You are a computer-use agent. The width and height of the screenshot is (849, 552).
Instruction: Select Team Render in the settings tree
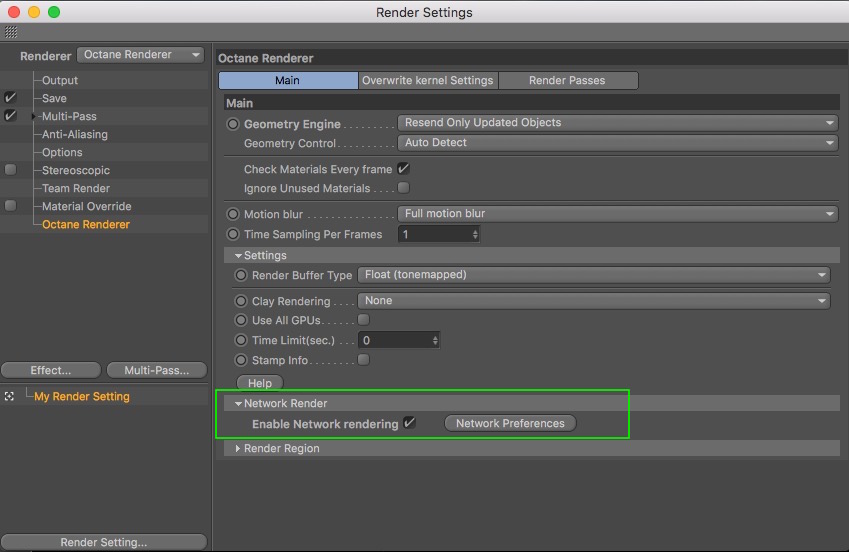click(76, 188)
